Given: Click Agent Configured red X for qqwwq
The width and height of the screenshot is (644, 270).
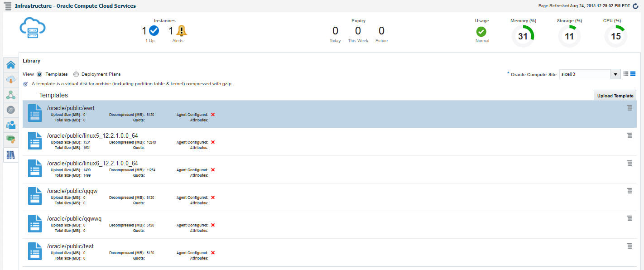Looking at the screenshot, I should (213, 225).
